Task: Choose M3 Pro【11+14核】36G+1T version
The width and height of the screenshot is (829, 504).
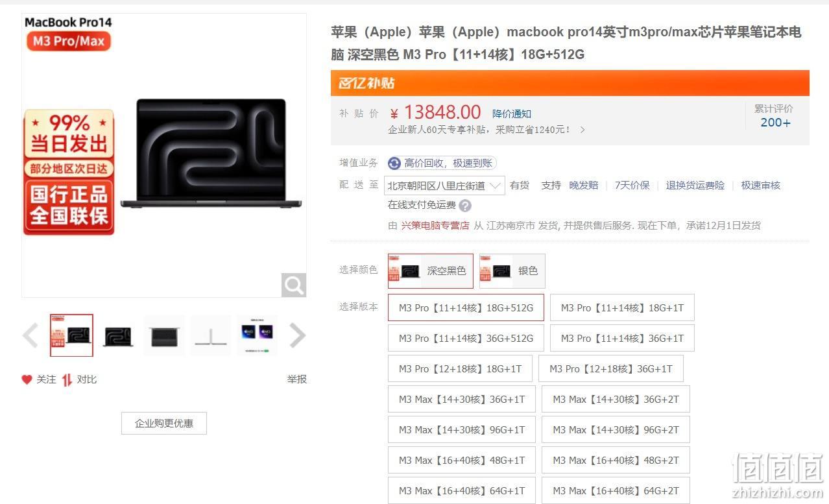Action: click(x=622, y=338)
